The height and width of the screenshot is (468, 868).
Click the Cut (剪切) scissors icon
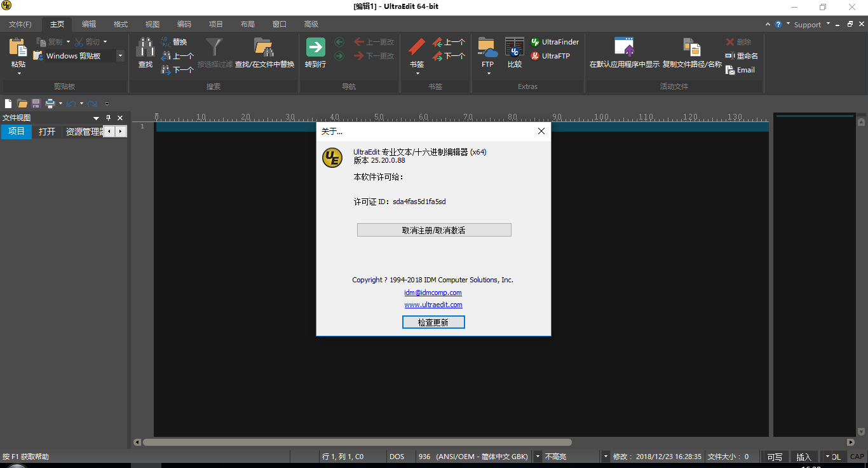pos(79,42)
